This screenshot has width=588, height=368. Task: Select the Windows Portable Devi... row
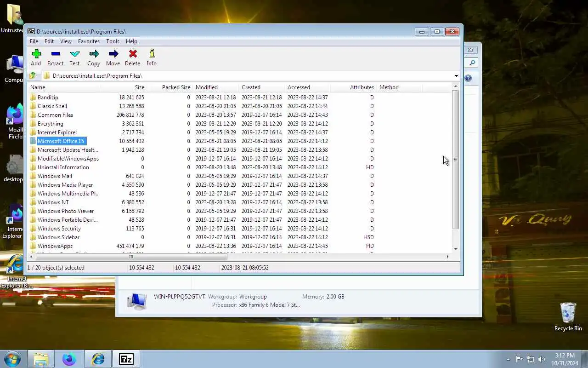[239, 220]
